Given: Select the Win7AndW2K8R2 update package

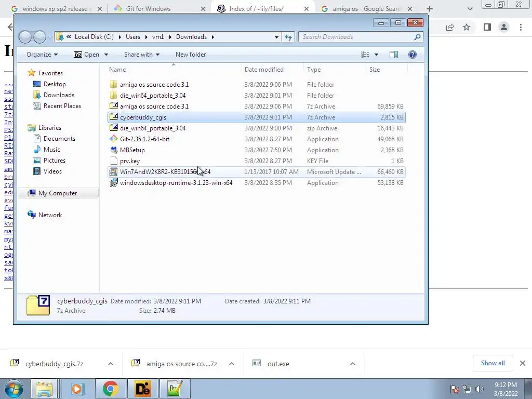Looking at the screenshot, I should (256, 171).
